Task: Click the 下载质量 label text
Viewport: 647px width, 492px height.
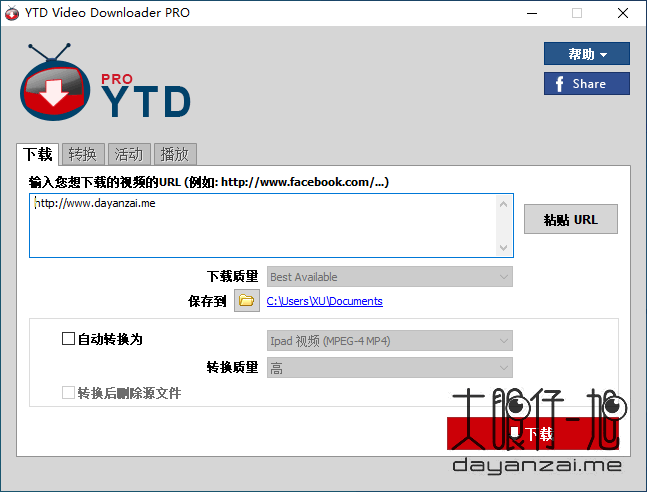Action: [232, 276]
